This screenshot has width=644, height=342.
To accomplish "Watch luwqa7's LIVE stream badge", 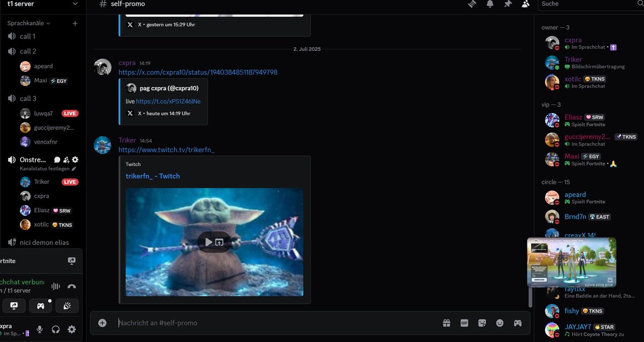I will 70,114.
